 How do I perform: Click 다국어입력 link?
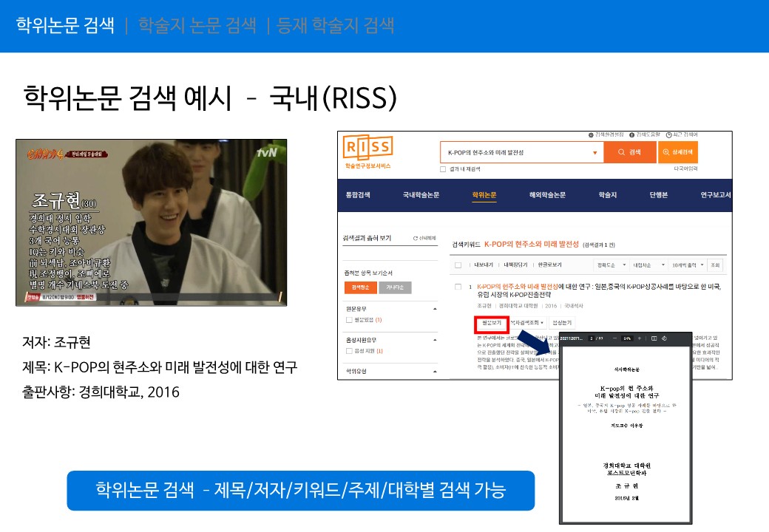point(685,168)
